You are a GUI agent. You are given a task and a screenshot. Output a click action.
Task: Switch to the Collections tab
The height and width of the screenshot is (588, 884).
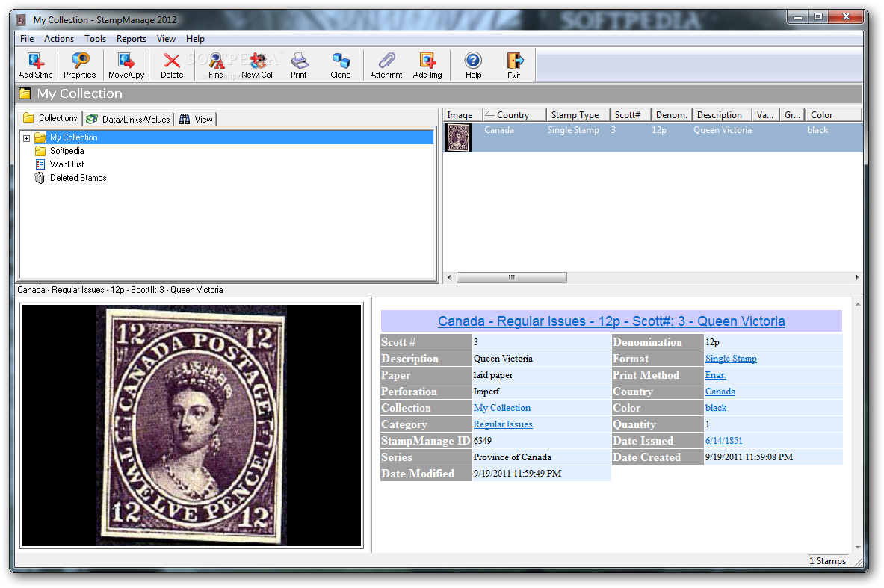click(x=50, y=118)
